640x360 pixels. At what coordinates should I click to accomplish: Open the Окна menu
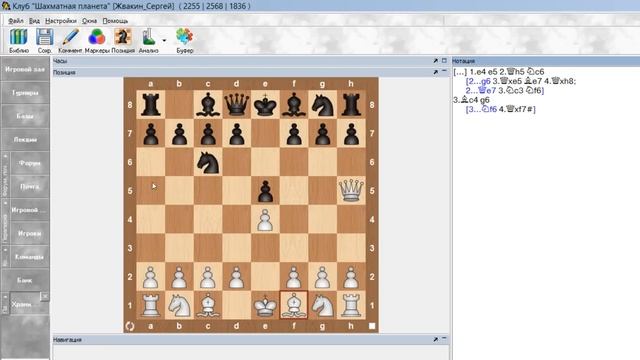click(x=89, y=21)
